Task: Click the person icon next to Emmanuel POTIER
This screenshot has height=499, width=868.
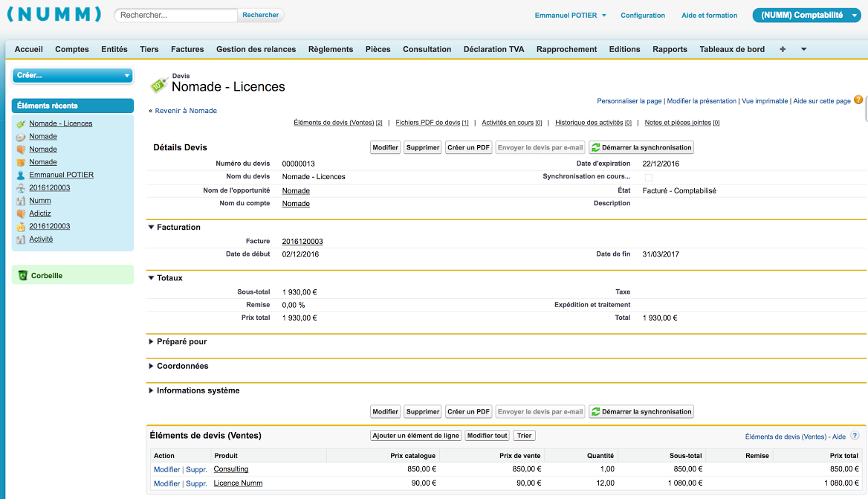Action: 21,176
